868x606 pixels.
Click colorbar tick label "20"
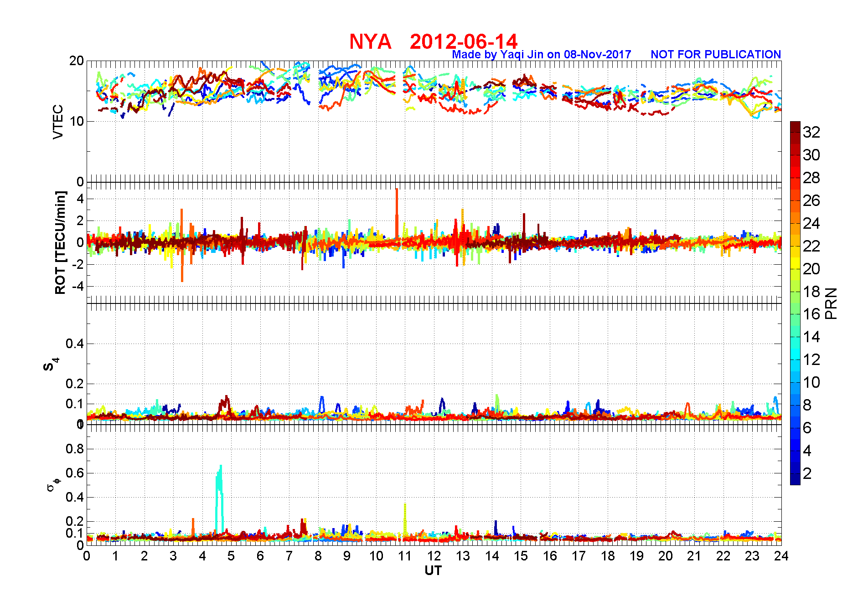coord(811,269)
